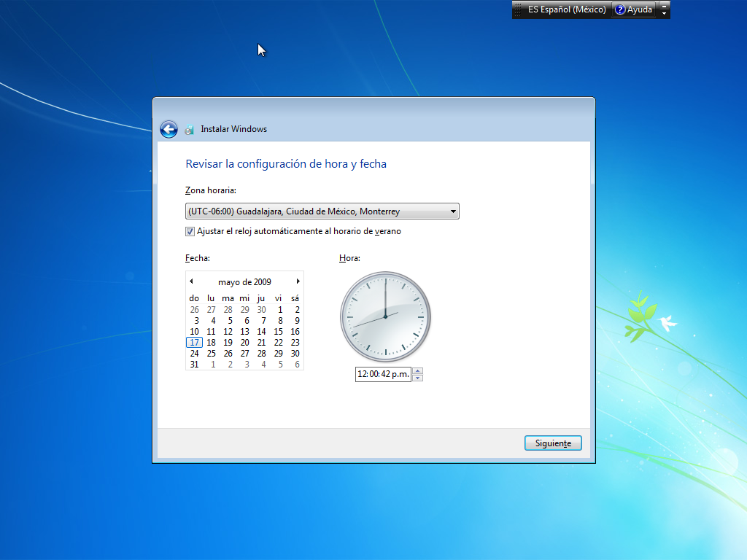Select May 28 in the calendar
This screenshot has height=560, width=747.
(262, 354)
